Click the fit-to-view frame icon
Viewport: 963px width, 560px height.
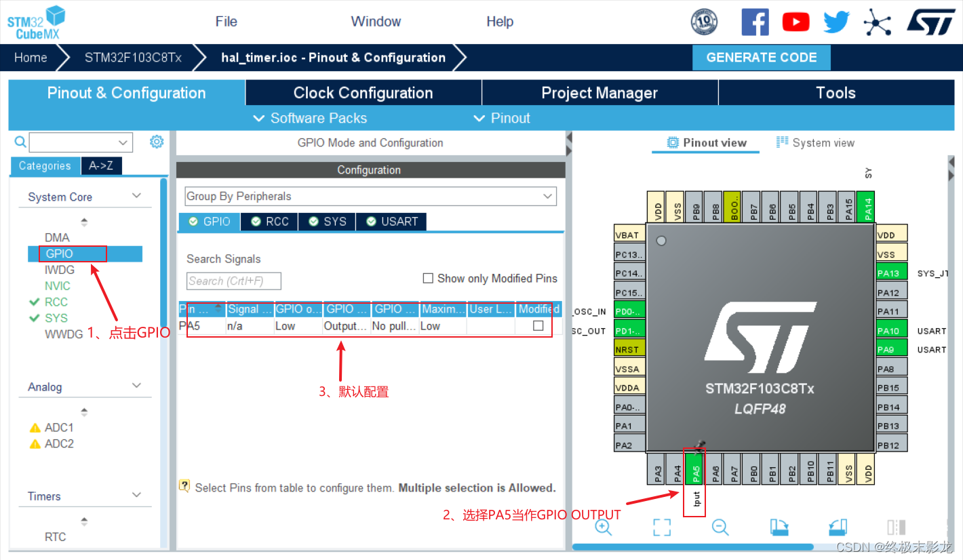[x=662, y=527]
